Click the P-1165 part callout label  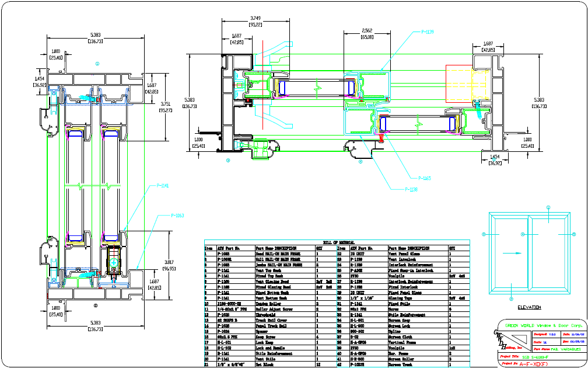(x=425, y=178)
